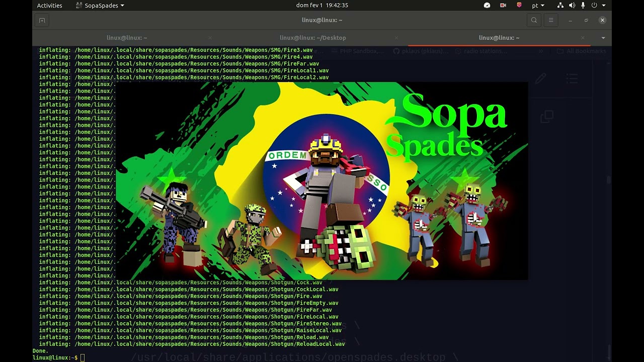The image size is (644, 362).
Task: Click the SopaSpades splash image
Action: (322, 181)
